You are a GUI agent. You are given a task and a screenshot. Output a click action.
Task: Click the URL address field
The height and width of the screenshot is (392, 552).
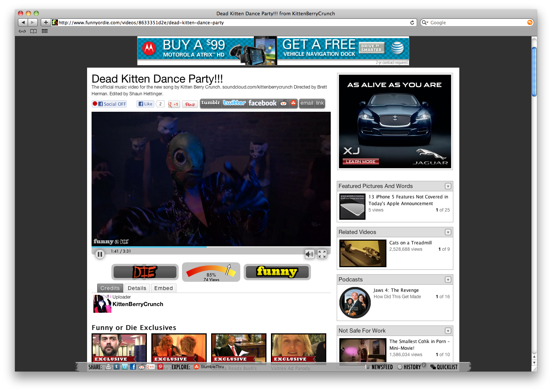pyautogui.click(x=234, y=22)
